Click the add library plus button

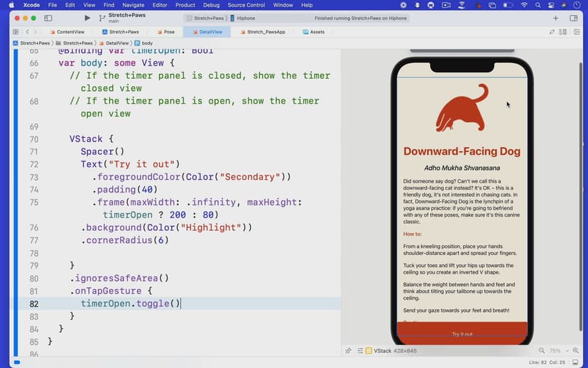[555, 18]
